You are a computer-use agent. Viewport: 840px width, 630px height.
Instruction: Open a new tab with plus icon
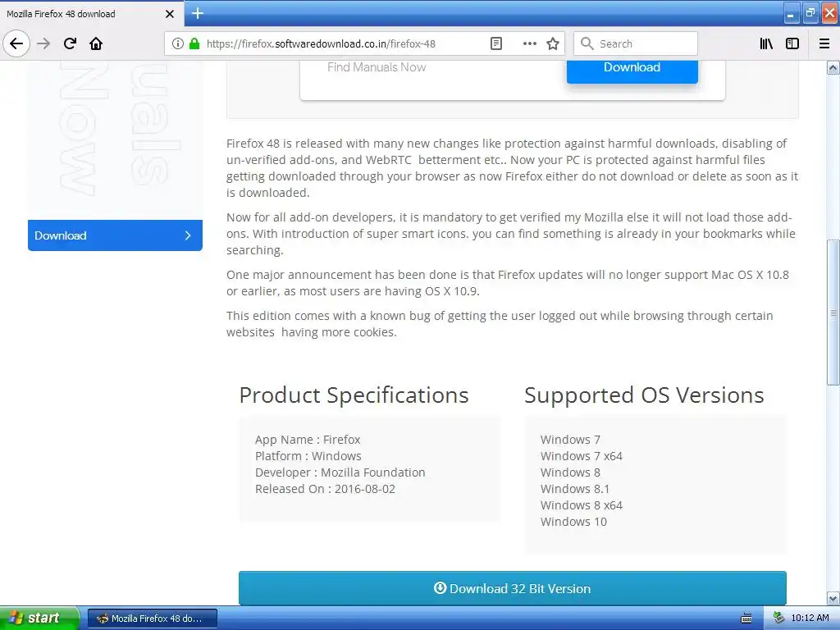click(x=197, y=13)
